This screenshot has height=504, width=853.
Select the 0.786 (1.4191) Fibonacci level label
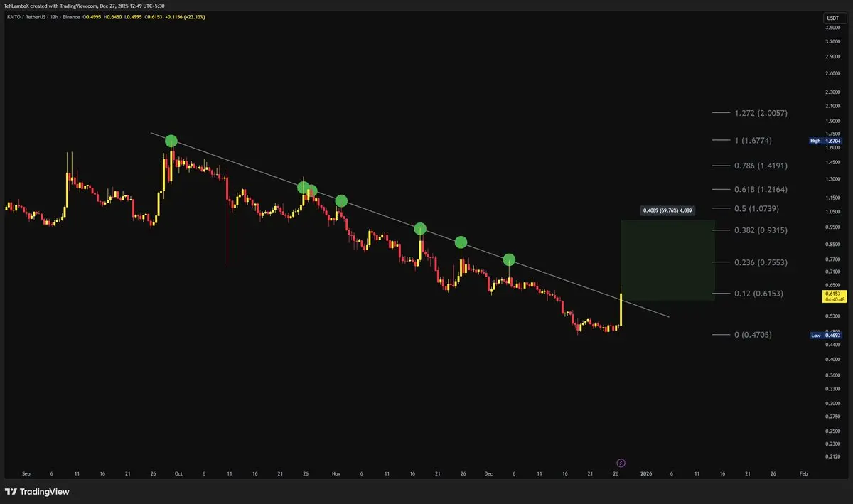click(761, 166)
